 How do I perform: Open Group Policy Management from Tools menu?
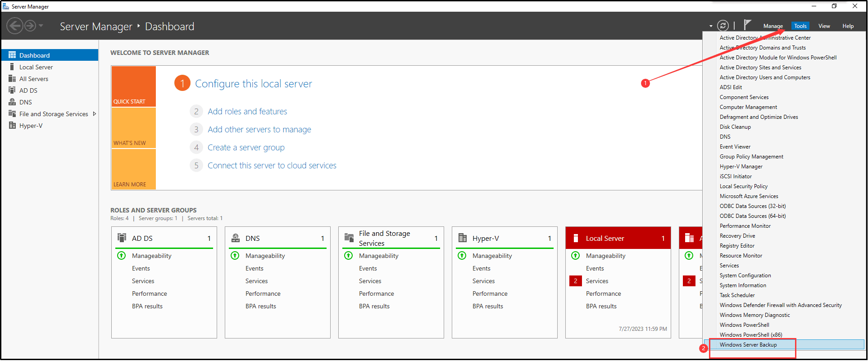pos(751,157)
